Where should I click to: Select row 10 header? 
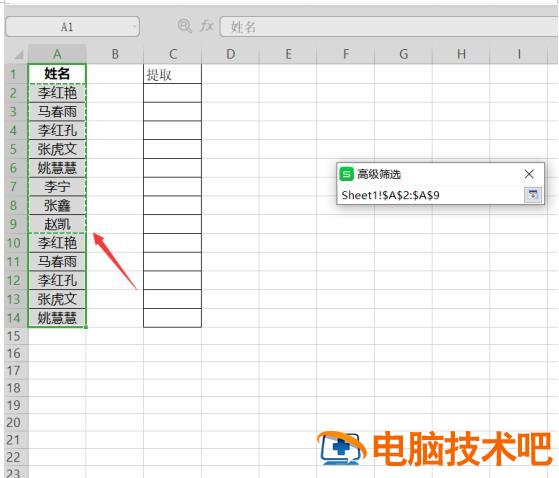tap(14, 243)
